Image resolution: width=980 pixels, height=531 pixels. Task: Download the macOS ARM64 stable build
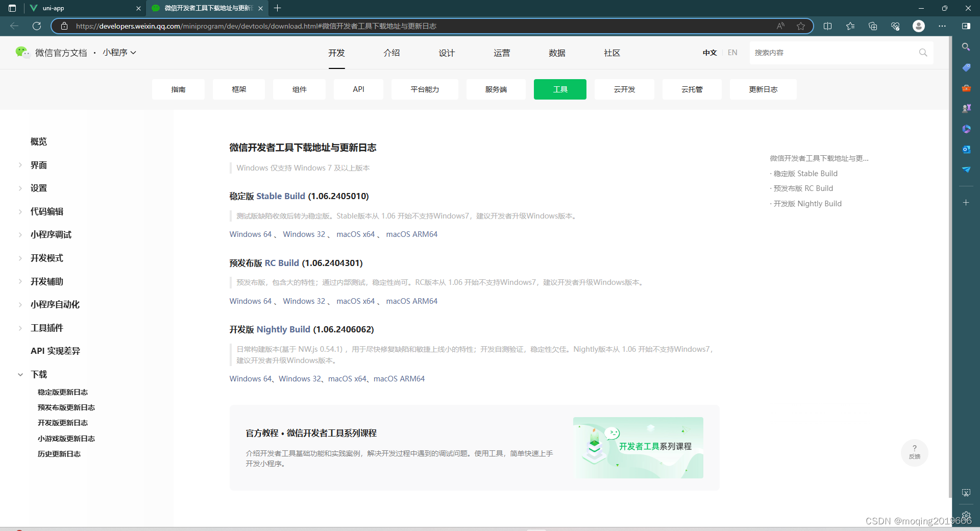[411, 234]
